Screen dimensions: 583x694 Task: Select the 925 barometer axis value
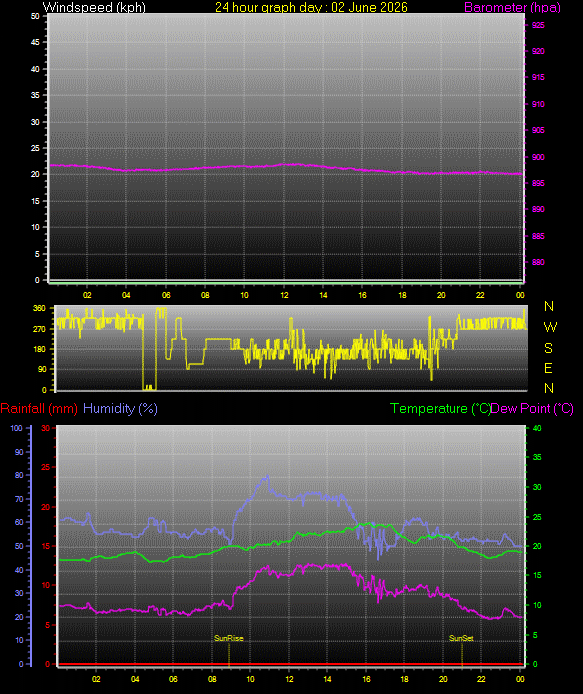[x=538, y=25]
